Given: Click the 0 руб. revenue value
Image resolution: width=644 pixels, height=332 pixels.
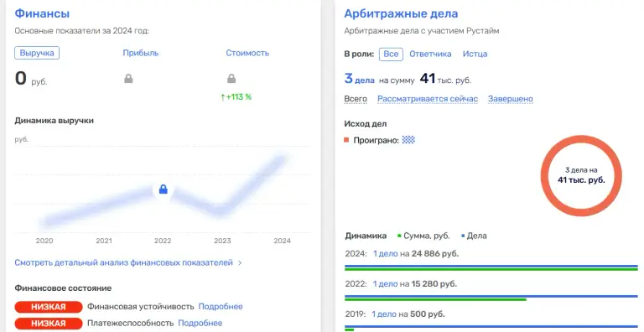Looking at the screenshot, I should click(31, 79).
